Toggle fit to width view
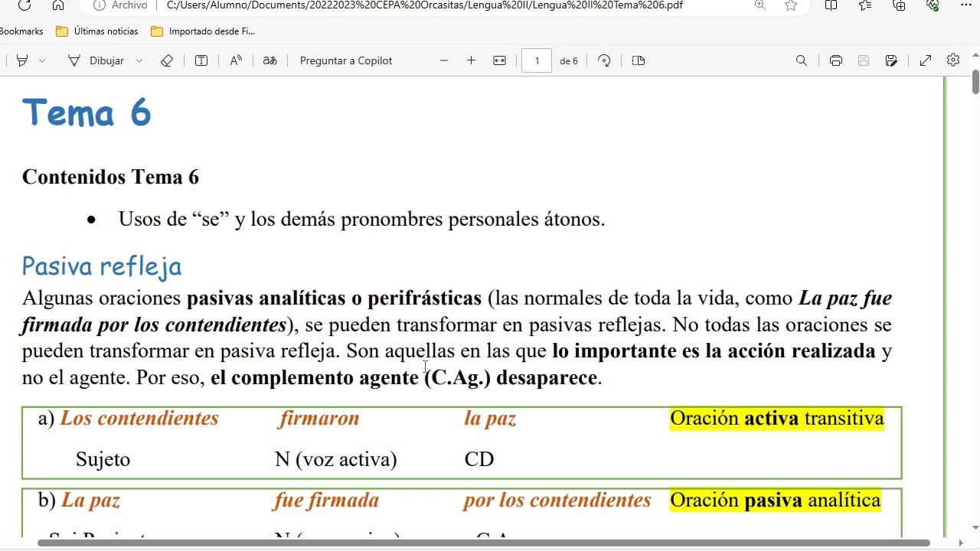 tap(500, 60)
